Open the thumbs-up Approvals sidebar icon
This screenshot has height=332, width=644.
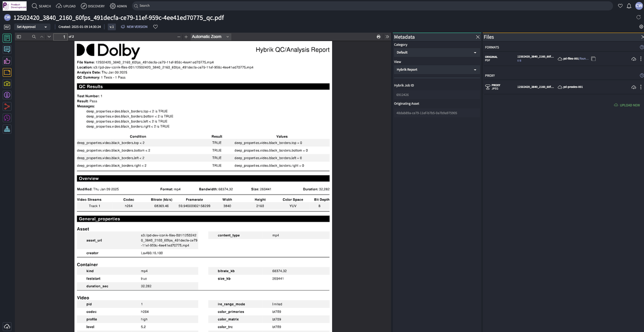(x=7, y=61)
